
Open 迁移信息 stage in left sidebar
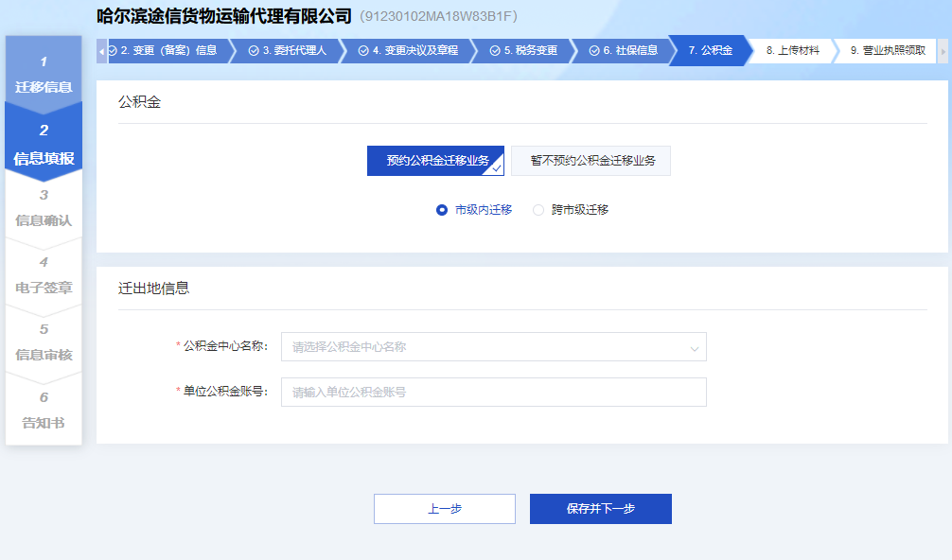44,74
